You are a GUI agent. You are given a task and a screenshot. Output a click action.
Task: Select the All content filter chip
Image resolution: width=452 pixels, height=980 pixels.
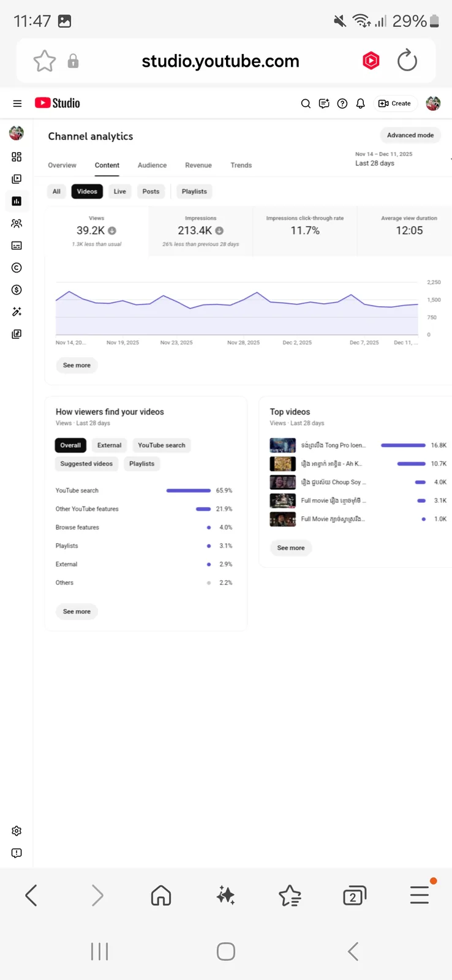[56, 192]
